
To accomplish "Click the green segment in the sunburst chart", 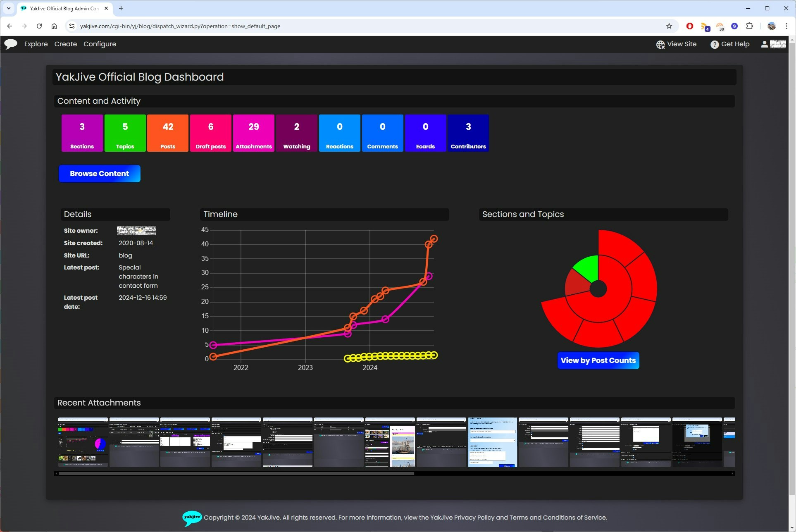I will click(589, 268).
